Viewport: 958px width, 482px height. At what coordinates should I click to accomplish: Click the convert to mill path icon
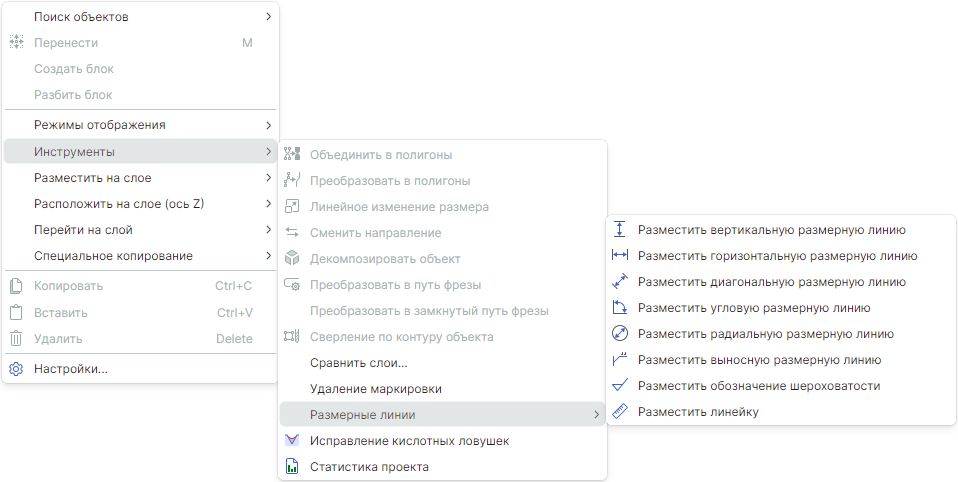292,285
